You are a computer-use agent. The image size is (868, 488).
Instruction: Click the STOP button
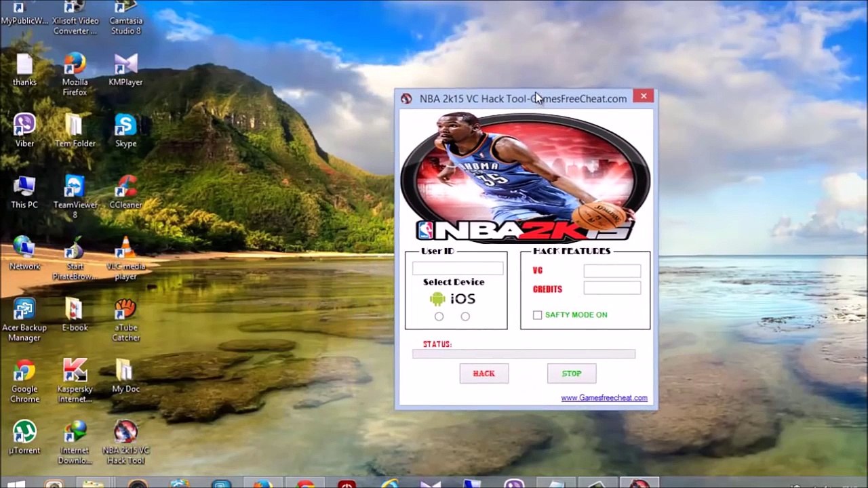click(x=572, y=373)
